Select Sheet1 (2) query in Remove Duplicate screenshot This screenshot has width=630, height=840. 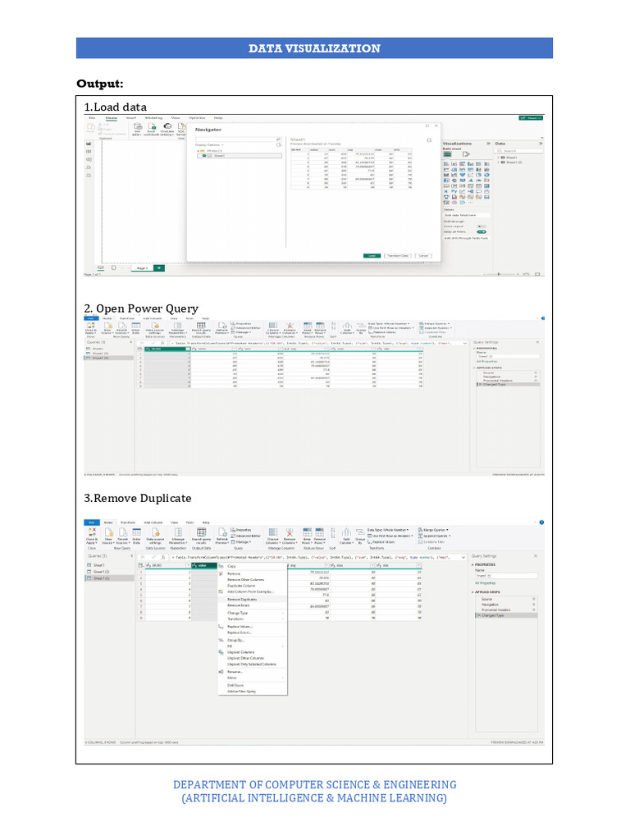tap(102, 572)
